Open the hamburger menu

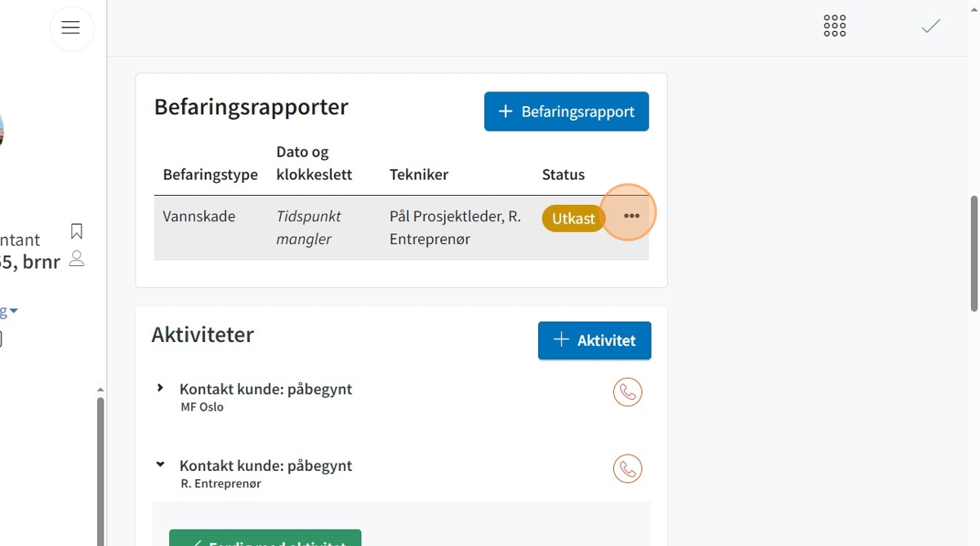pos(71,28)
